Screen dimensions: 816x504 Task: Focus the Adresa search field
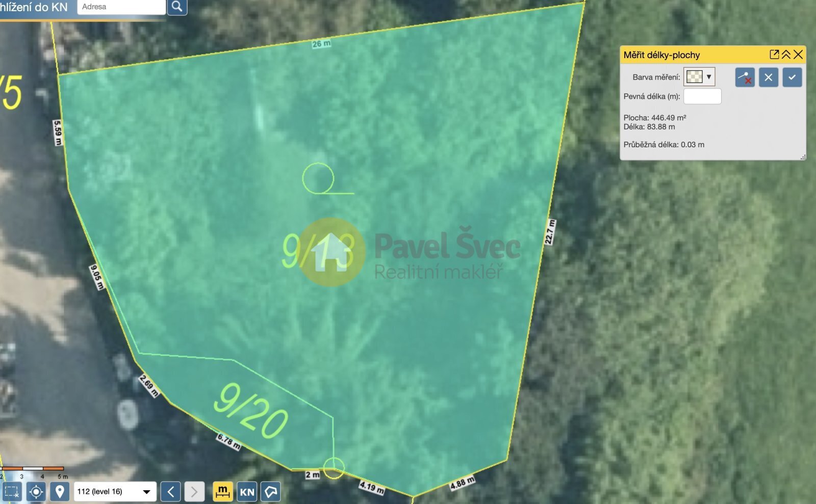tap(121, 7)
